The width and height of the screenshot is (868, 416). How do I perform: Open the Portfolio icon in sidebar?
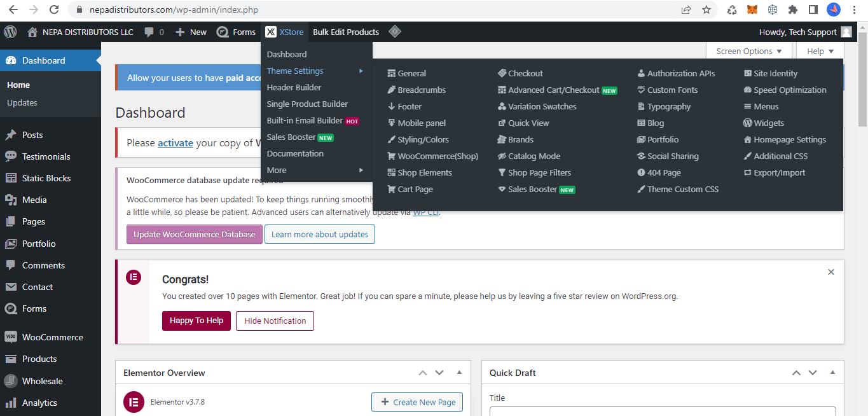pos(11,244)
